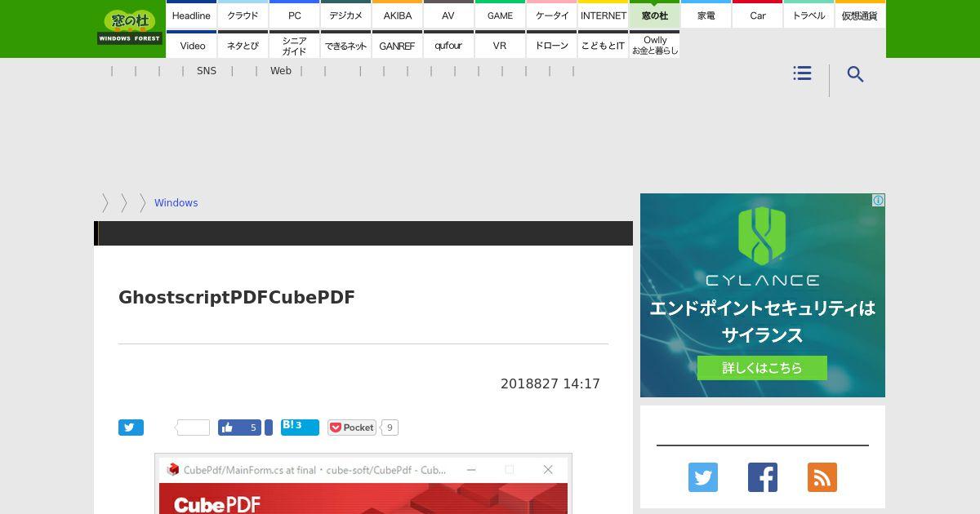The height and width of the screenshot is (514, 980).
Task: Open the トラベル tab
Action: (x=808, y=14)
